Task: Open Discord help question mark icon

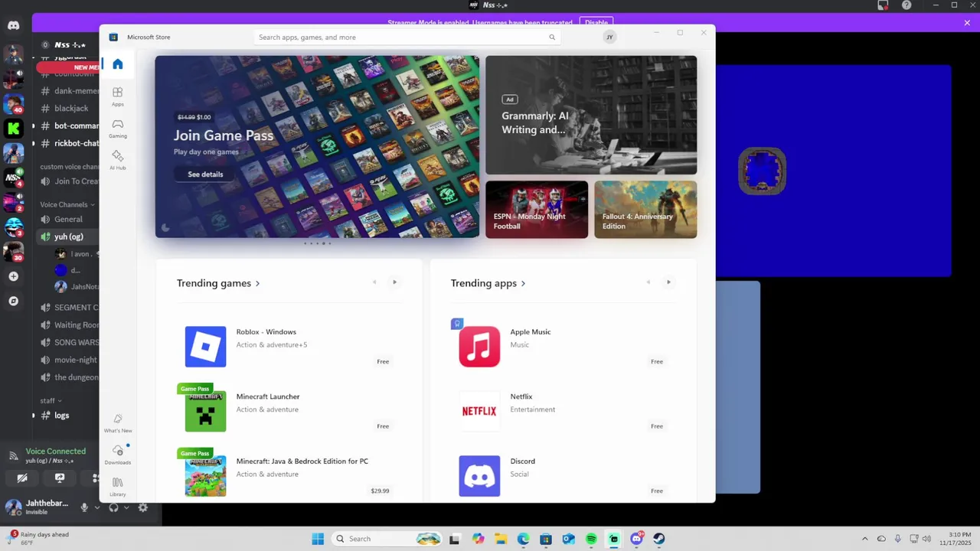Action: coord(906,5)
